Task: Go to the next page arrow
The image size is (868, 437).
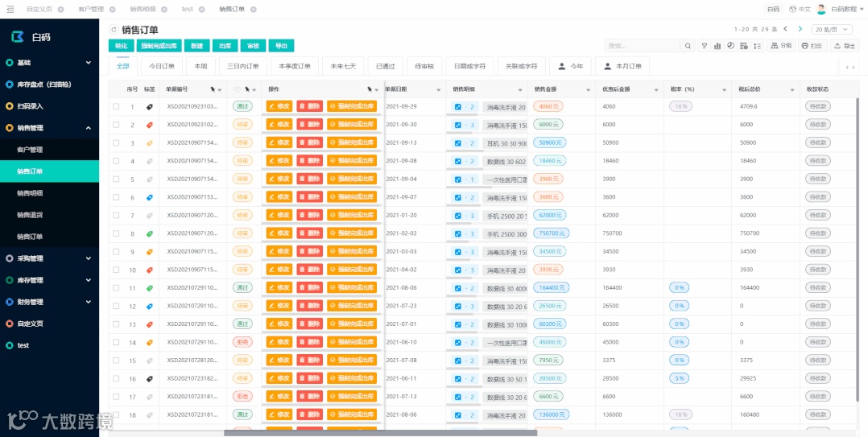Action: [800, 29]
